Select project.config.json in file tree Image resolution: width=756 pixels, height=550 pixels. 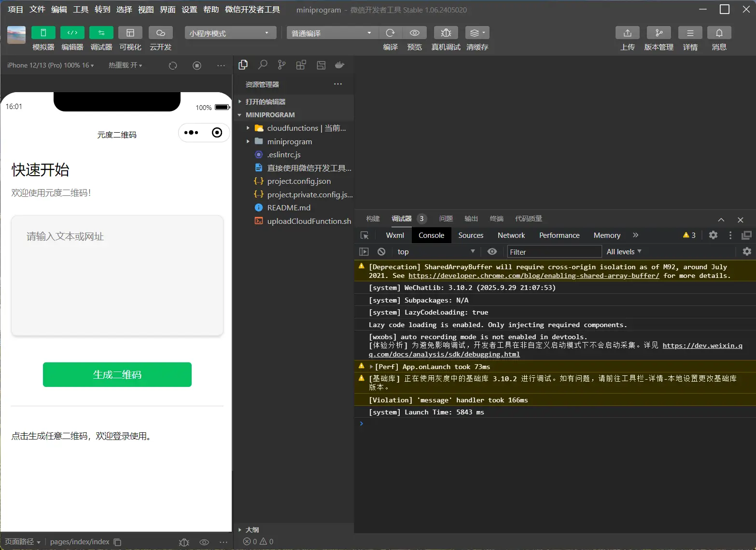(299, 181)
